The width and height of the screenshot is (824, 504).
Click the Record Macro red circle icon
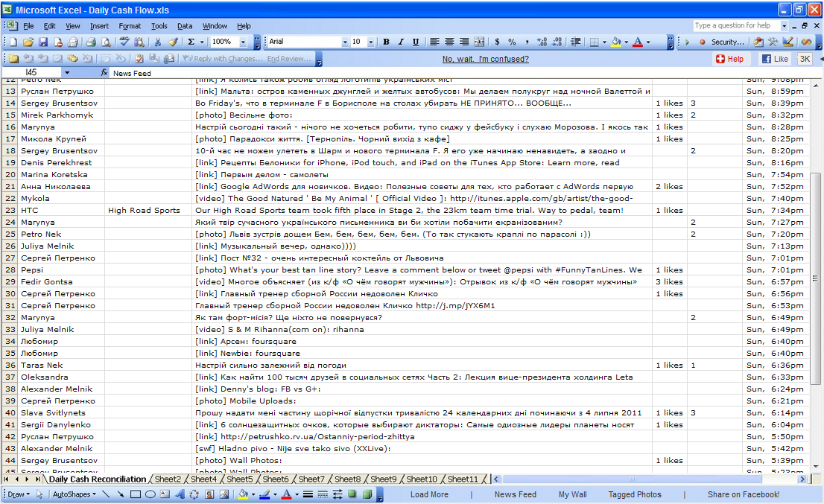(702, 42)
